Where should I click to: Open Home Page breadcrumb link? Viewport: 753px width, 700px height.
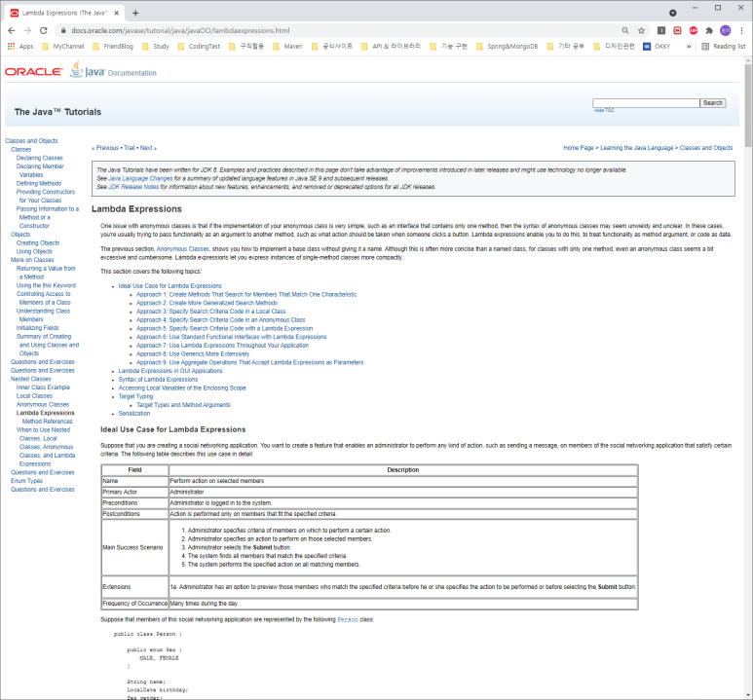579,148
